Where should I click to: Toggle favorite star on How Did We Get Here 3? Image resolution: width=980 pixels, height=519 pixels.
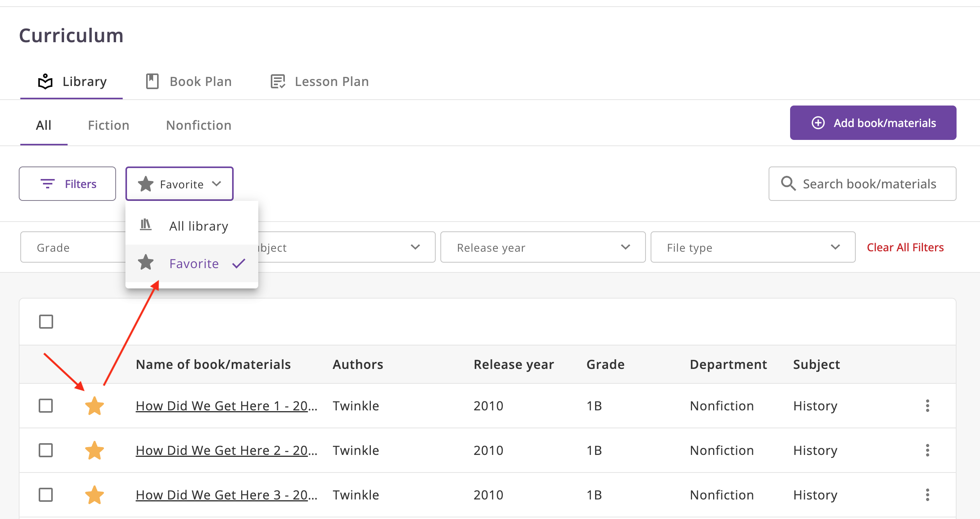[x=95, y=495]
